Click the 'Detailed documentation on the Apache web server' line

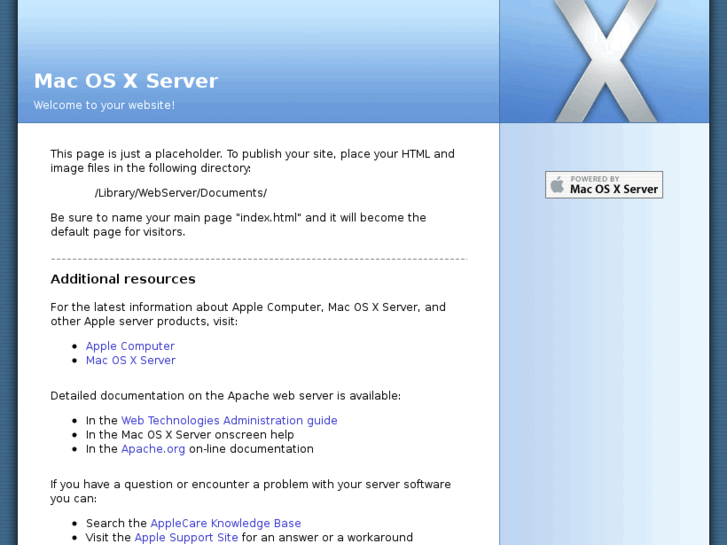pyautogui.click(x=225, y=396)
